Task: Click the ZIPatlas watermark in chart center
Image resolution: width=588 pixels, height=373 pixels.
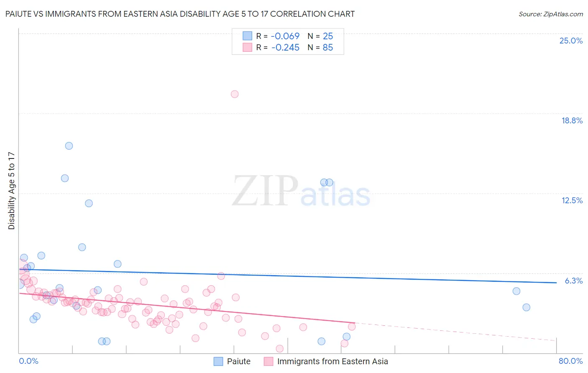Action: click(301, 191)
